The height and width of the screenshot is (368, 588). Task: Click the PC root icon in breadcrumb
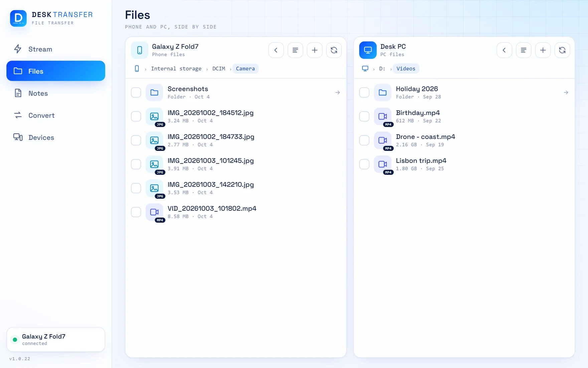(x=365, y=69)
